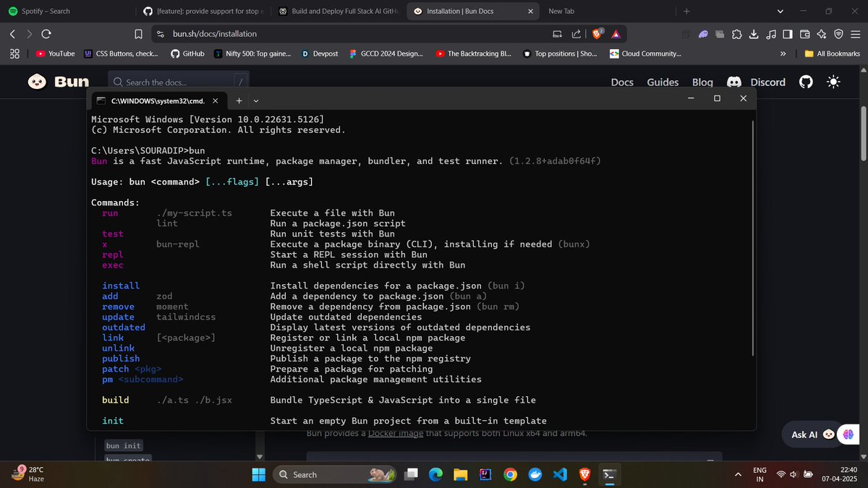868x488 pixels.
Task: Open the clock and date in system tray
Action: (840, 474)
